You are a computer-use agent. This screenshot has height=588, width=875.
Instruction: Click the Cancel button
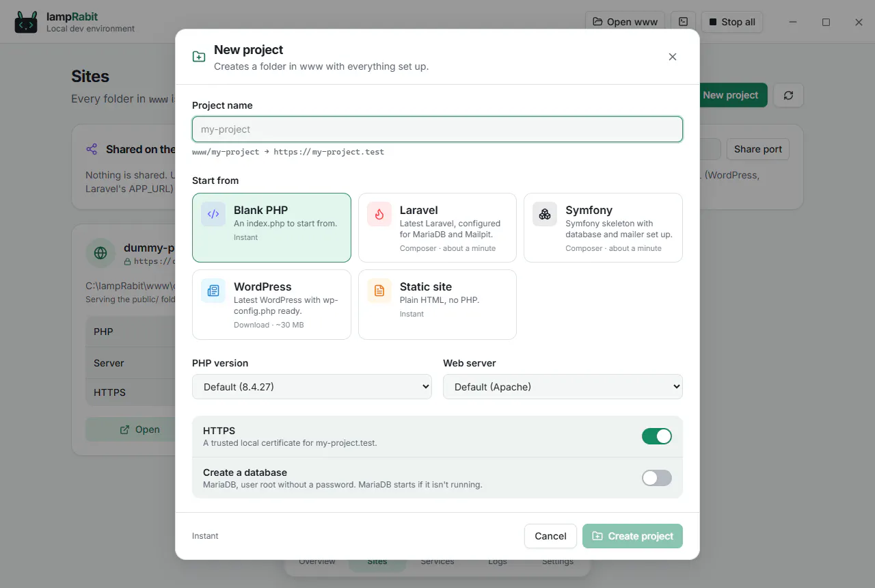[550, 536]
